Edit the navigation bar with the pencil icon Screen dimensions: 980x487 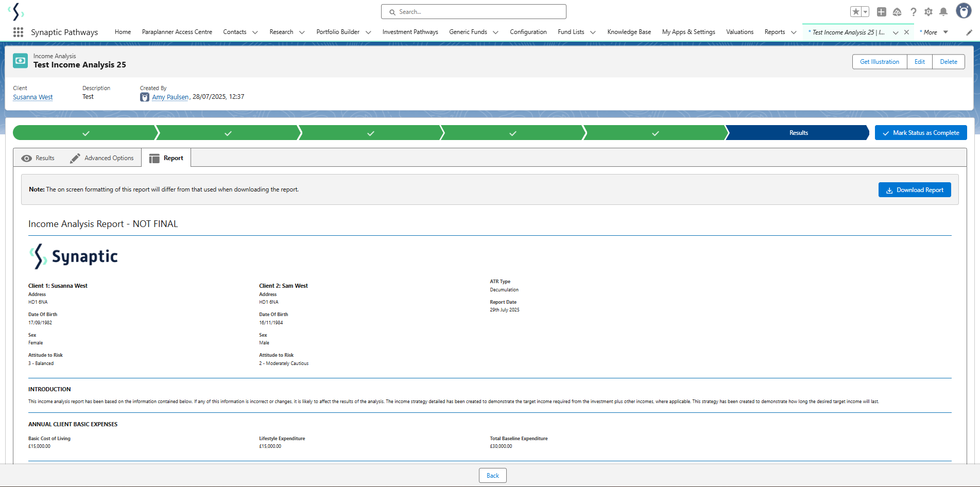pyautogui.click(x=969, y=32)
